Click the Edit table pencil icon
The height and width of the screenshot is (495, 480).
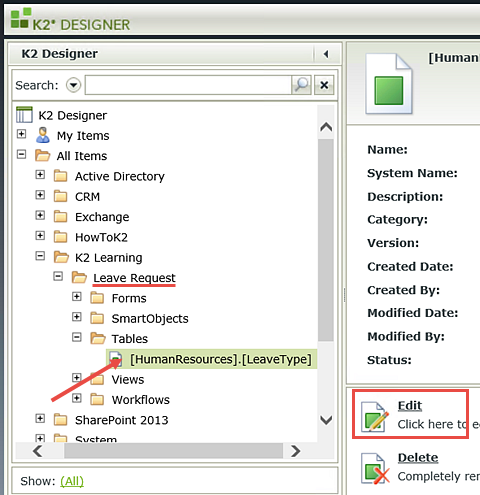375,417
